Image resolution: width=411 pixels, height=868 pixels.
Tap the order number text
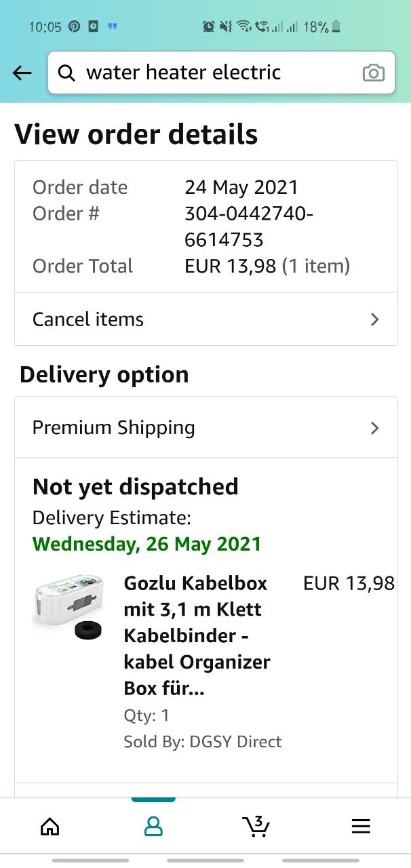tap(248, 226)
